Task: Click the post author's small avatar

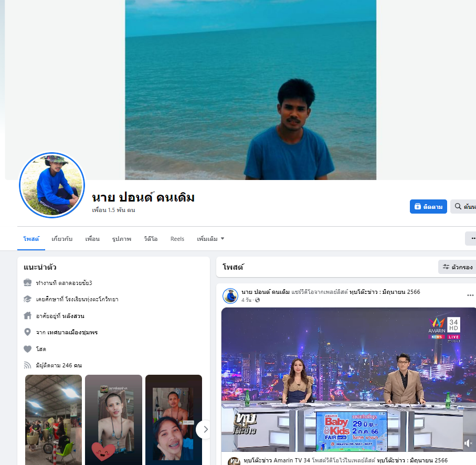Action: tap(230, 296)
